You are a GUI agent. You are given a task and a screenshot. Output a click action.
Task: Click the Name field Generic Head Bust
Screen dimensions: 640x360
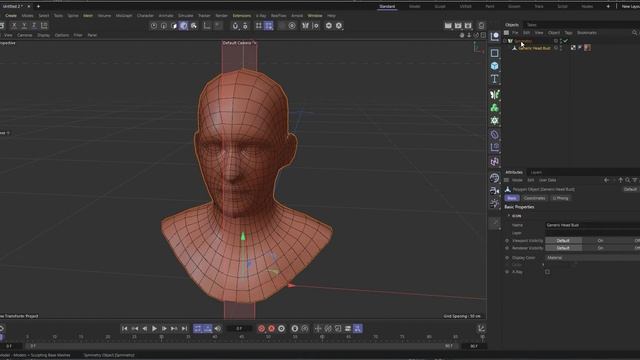593,225
